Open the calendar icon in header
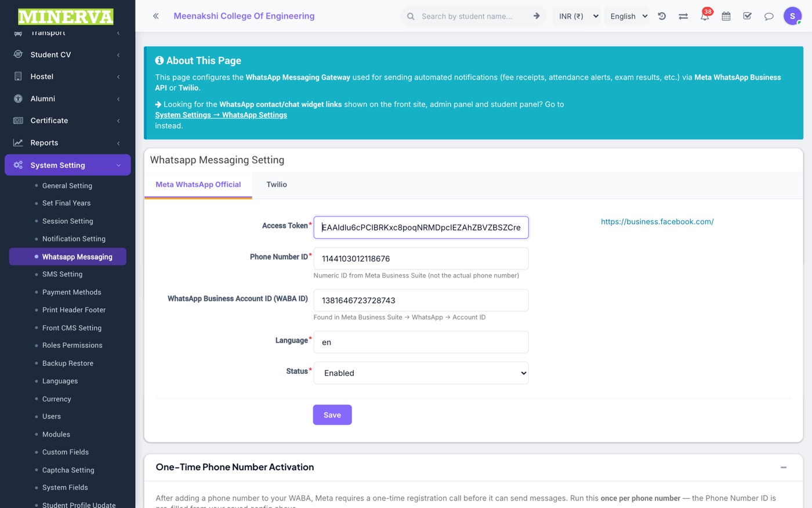This screenshot has height=508, width=812. click(726, 16)
